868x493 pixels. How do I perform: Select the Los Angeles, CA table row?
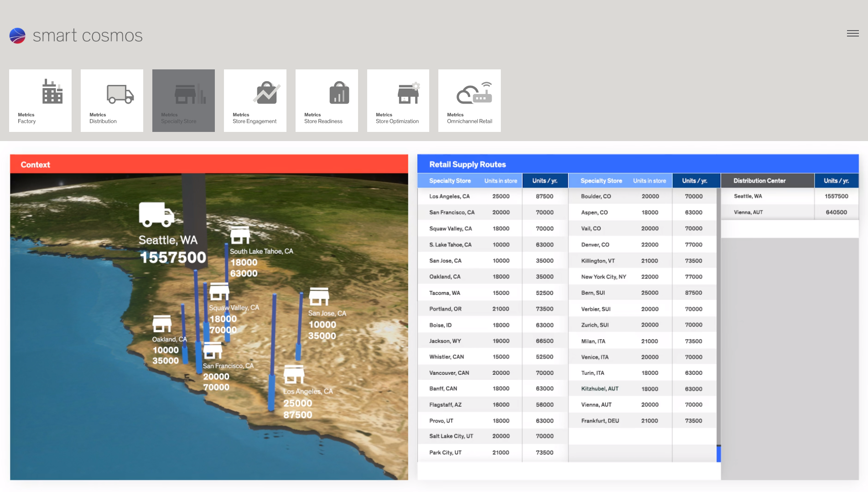click(x=493, y=196)
